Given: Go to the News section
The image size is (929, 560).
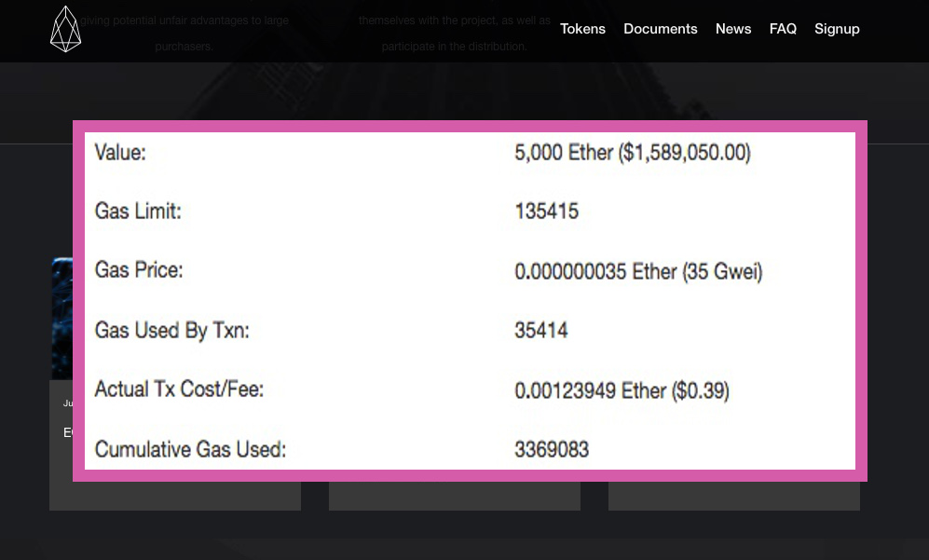Looking at the screenshot, I should [733, 29].
